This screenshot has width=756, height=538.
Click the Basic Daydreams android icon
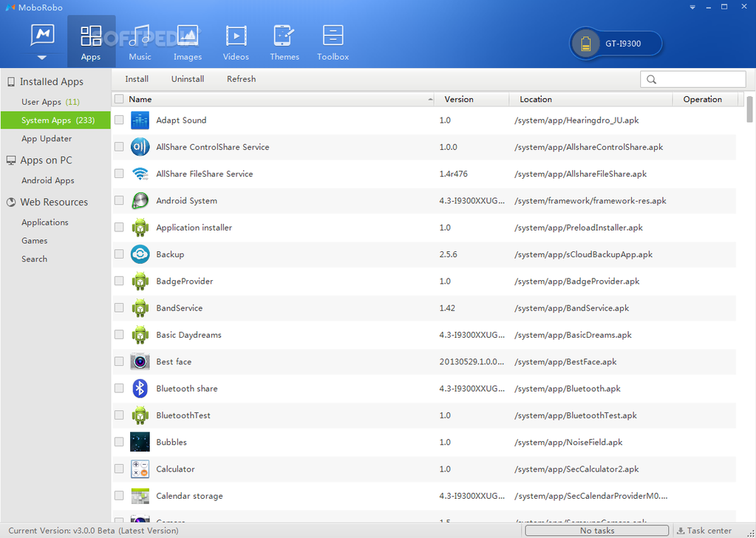140,335
